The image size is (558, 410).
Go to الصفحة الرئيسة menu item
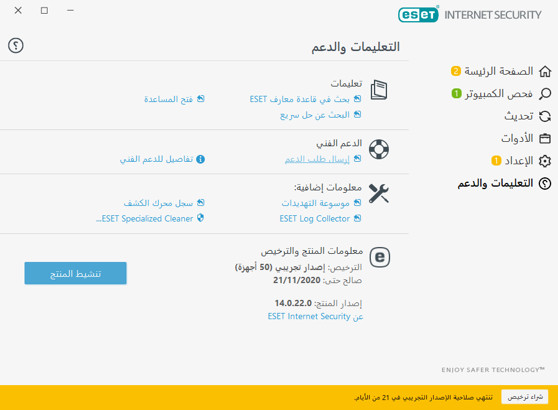pyautogui.click(x=499, y=71)
